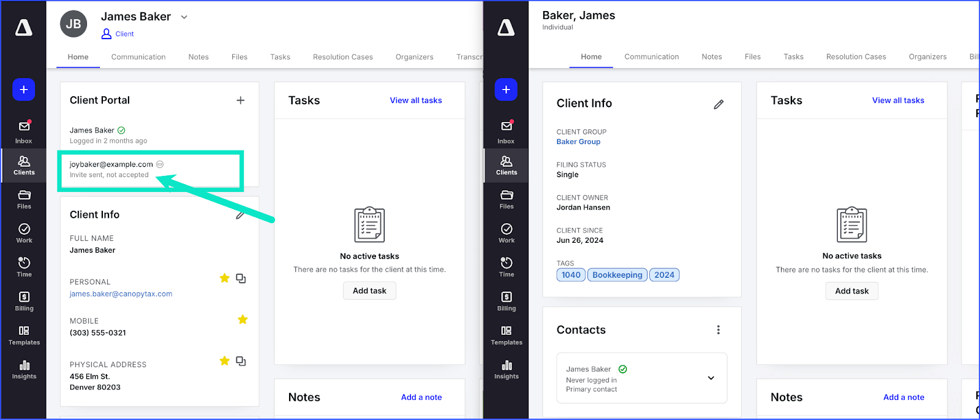The image size is (980, 420).
Task: Switch to the partially visible Transcripts tab
Action: point(469,57)
